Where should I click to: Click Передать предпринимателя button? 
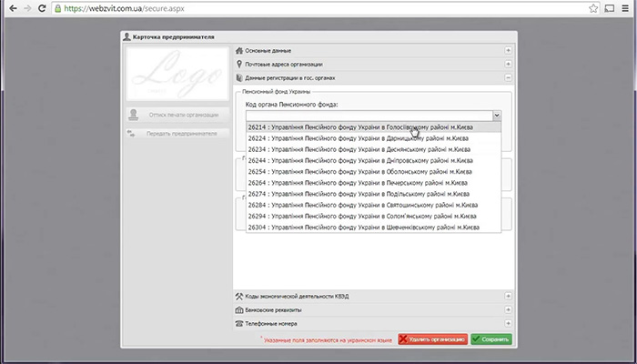(177, 133)
